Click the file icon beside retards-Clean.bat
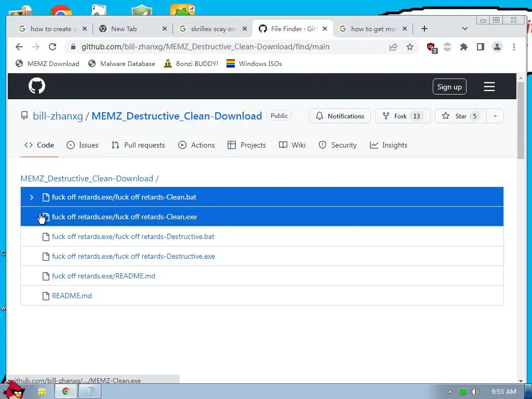Screen dimensions: 532x399 click(x=46, y=197)
